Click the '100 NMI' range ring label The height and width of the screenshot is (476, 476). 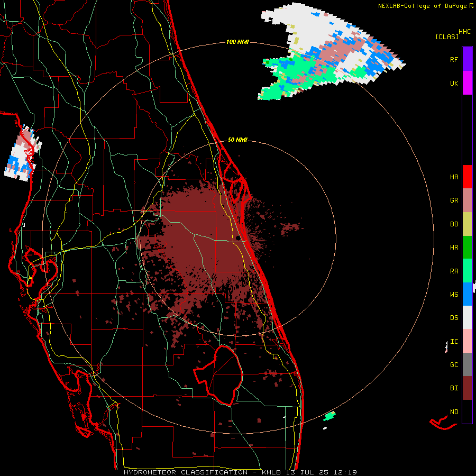(x=237, y=42)
